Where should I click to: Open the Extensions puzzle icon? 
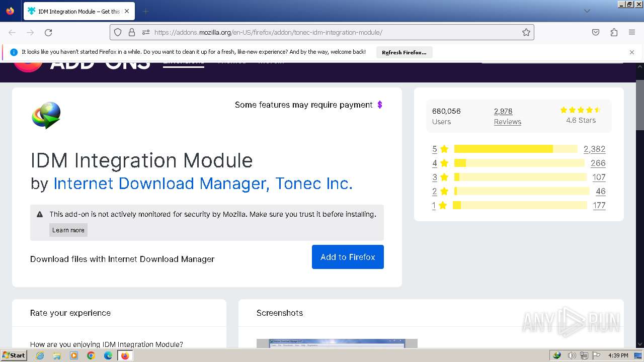[x=614, y=32]
